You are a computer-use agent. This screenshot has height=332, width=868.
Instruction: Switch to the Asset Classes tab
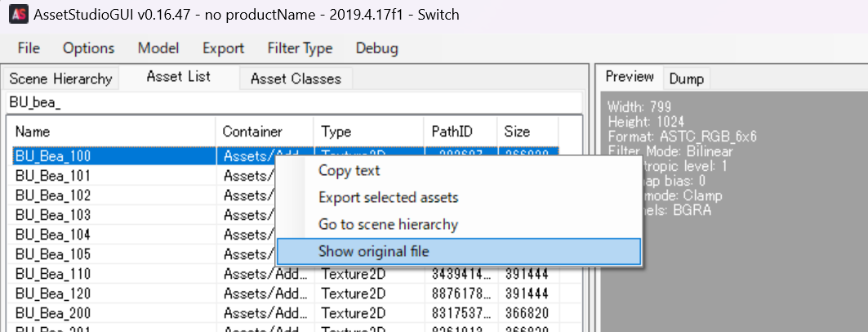point(296,79)
